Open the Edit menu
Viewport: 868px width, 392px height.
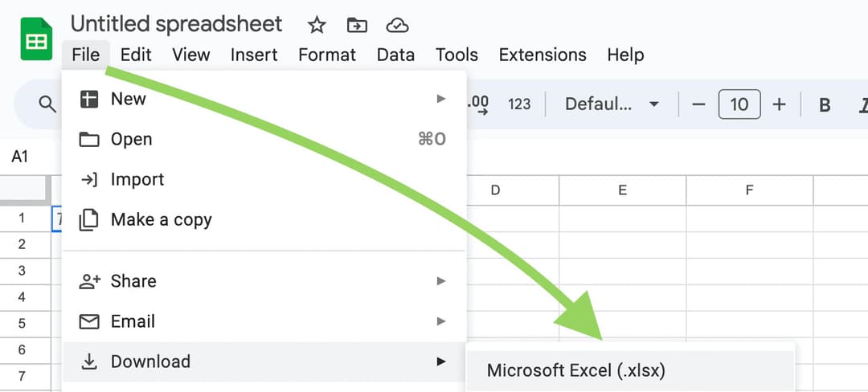[136, 55]
